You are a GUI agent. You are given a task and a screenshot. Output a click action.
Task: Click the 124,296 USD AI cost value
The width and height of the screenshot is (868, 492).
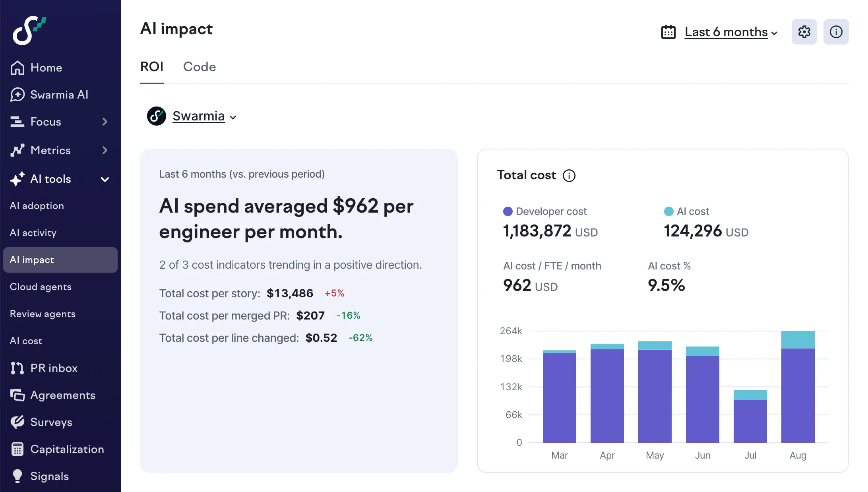point(706,231)
